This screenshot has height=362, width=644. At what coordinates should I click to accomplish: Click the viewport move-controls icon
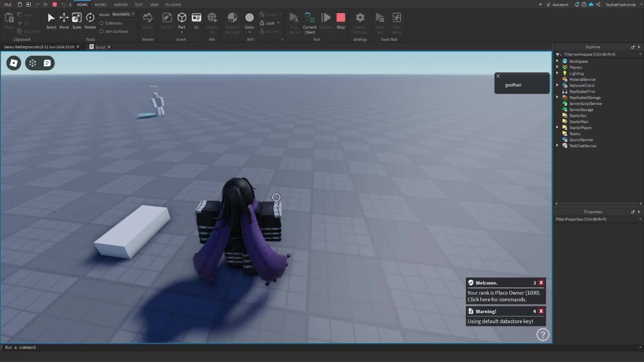click(32, 63)
